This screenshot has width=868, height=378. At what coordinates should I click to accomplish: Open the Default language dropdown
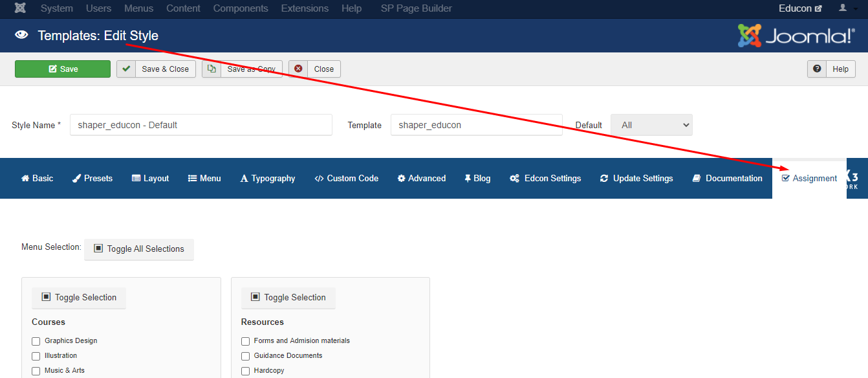click(651, 125)
